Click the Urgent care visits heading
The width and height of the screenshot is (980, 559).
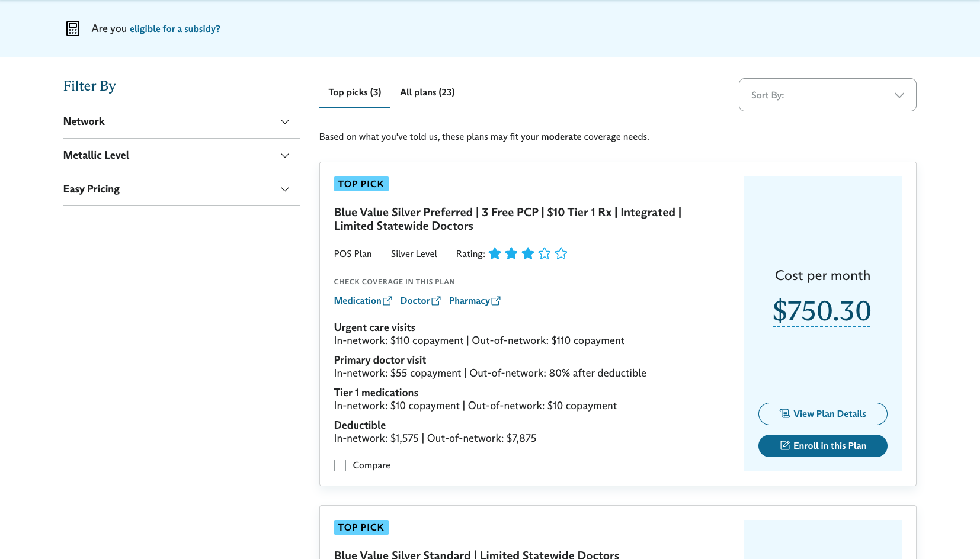click(x=374, y=327)
